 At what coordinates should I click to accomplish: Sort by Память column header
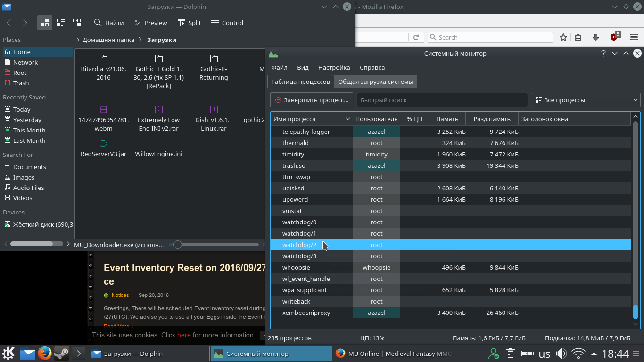coord(447,119)
